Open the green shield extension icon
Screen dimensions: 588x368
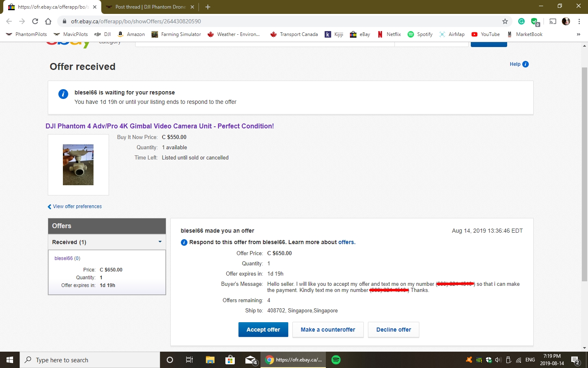coord(535,22)
